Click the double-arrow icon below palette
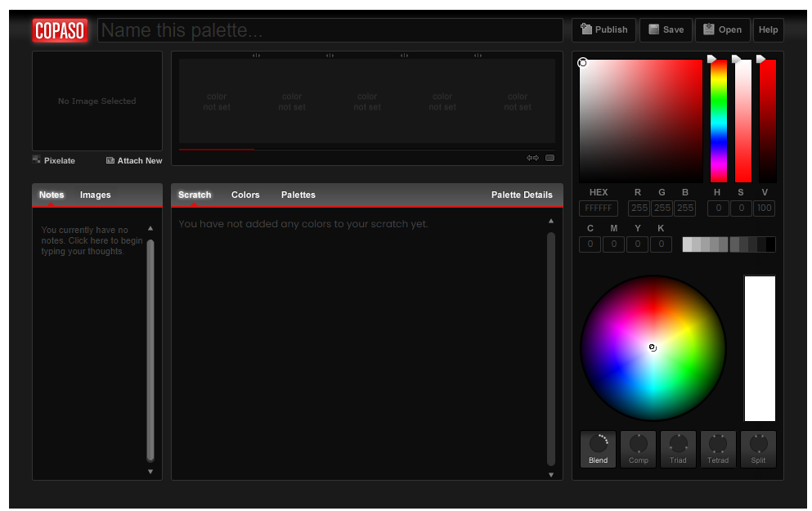812x511 pixels. point(532,158)
